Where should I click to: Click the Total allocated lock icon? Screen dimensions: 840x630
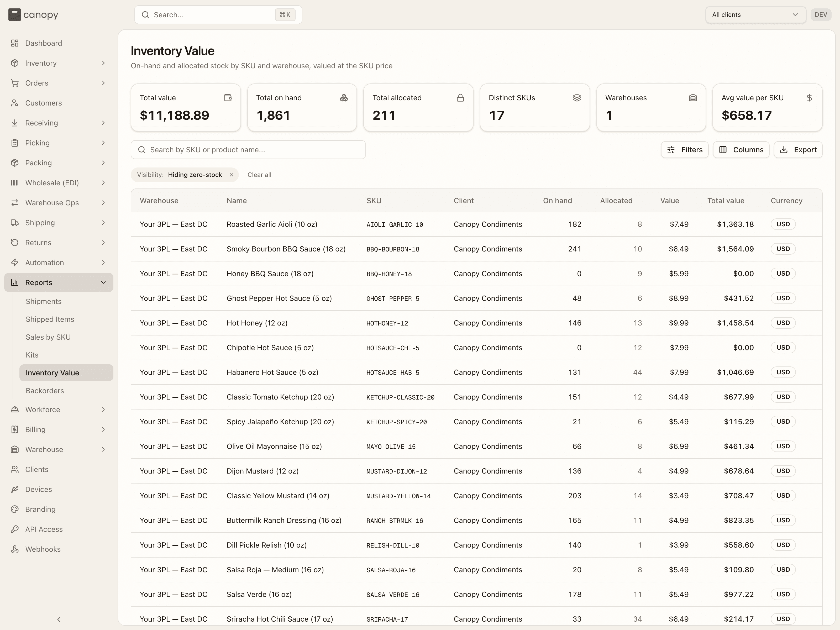[460, 98]
